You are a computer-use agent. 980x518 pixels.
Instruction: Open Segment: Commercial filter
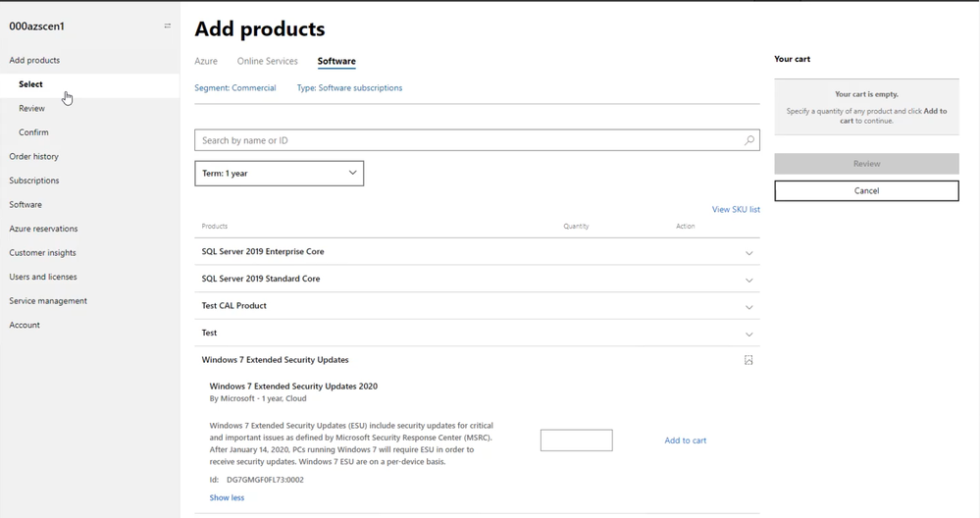pyautogui.click(x=235, y=88)
